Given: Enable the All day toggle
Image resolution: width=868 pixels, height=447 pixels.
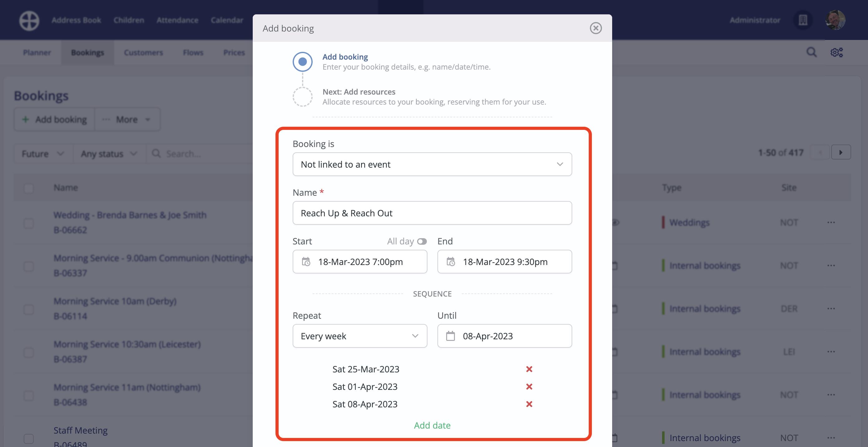Looking at the screenshot, I should point(422,241).
